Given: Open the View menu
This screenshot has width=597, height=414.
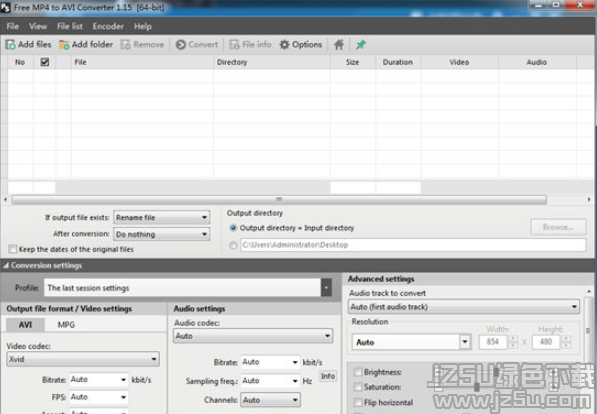Looking at the screenshot, I should 38,26.
